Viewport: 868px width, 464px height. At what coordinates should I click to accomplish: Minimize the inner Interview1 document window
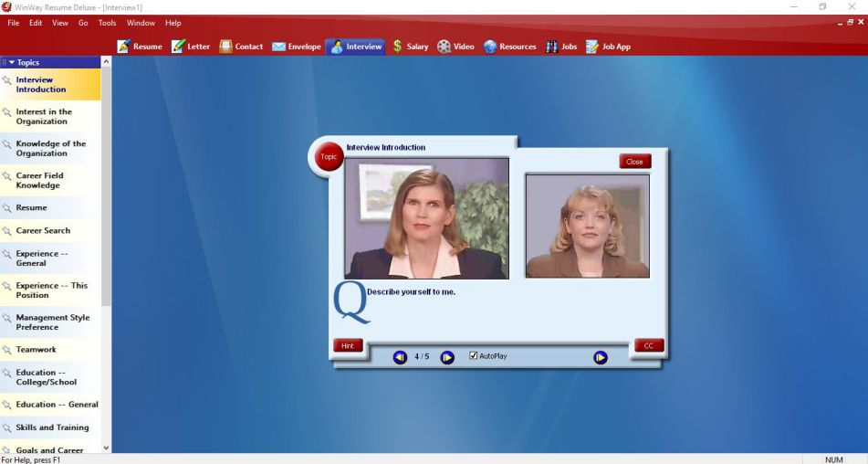click(x=840, y=23)
